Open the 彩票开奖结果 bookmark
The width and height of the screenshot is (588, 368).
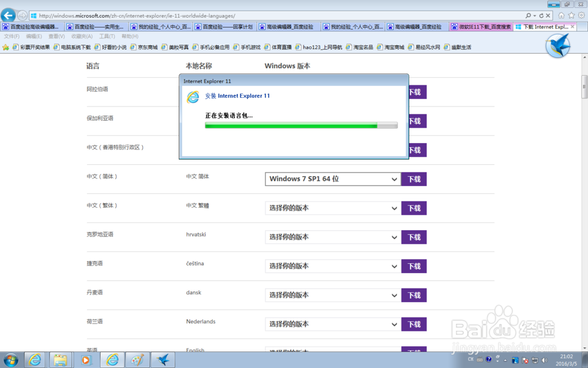tap(31, 47)
